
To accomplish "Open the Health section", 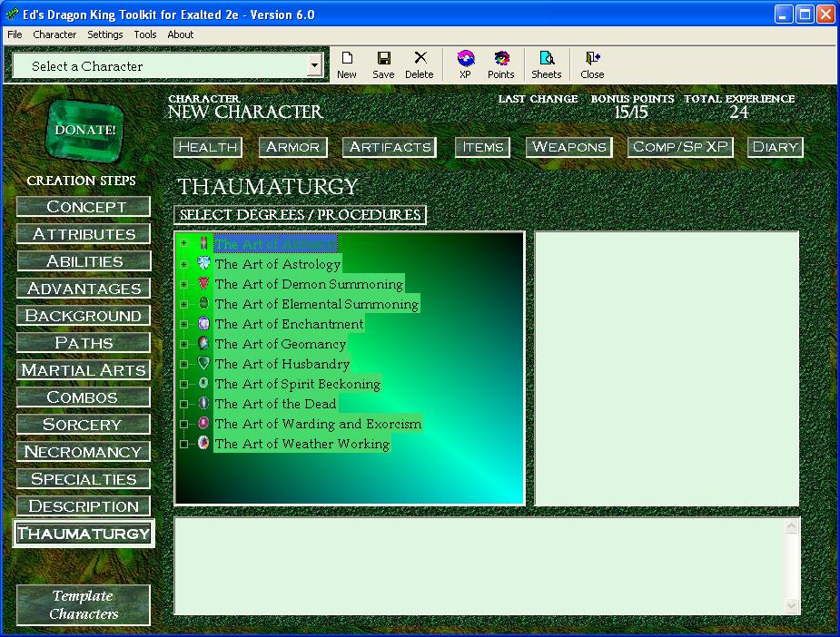I will (208, 147).
